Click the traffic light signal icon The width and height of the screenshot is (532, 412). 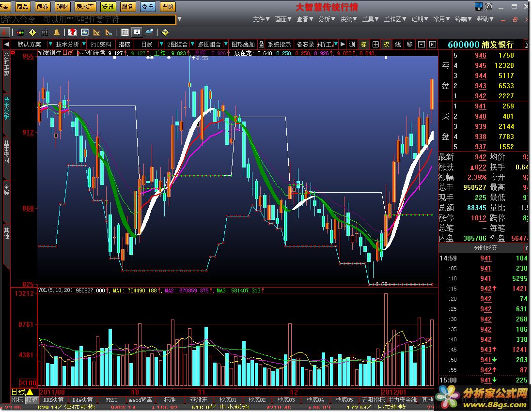(x=20, y=32)
